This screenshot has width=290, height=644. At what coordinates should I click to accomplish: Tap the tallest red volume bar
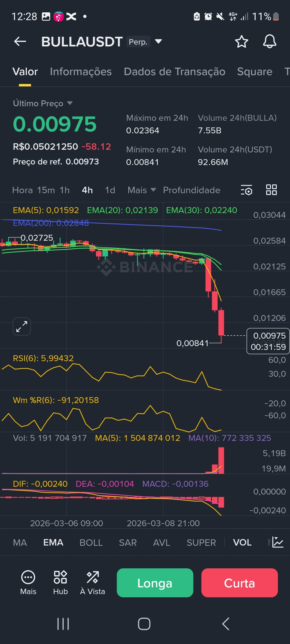[x=221, y=460]
